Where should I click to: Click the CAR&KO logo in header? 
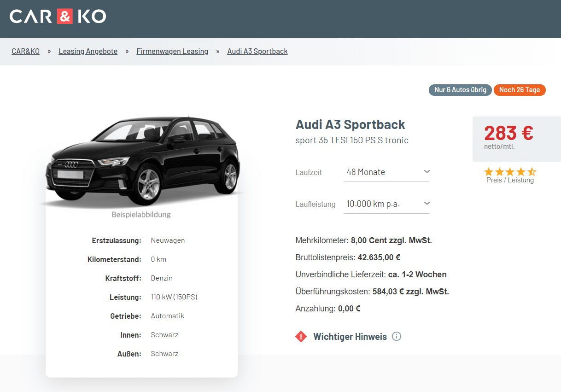tap(58, 16)
